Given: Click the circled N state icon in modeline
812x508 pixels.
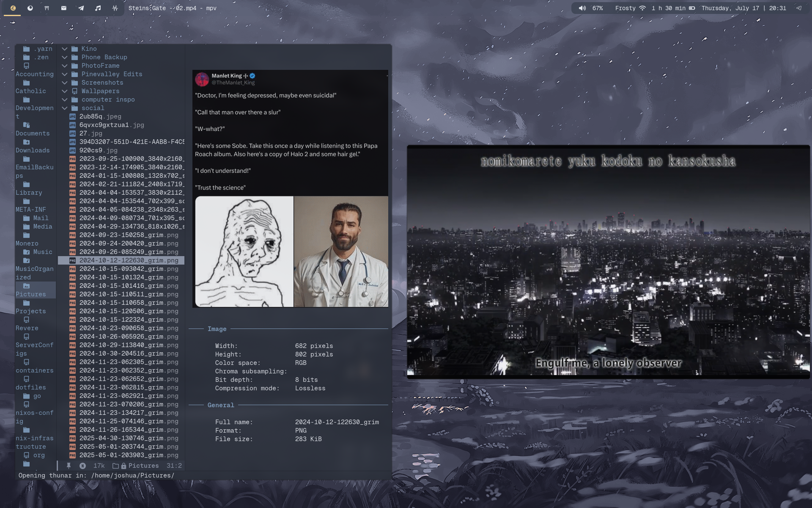Looking at the screenshot, I should pyautogui.click(x=82, y=466).
